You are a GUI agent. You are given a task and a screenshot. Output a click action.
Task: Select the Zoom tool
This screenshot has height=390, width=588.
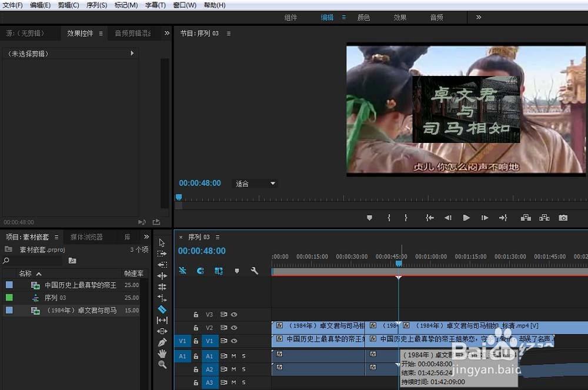(x=162, y=365)
